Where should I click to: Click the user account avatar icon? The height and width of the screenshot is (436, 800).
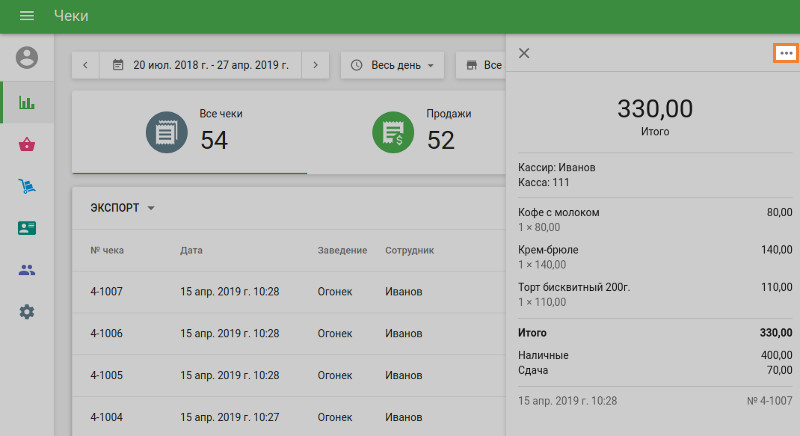pyautogui.click(x=27, y=58)
